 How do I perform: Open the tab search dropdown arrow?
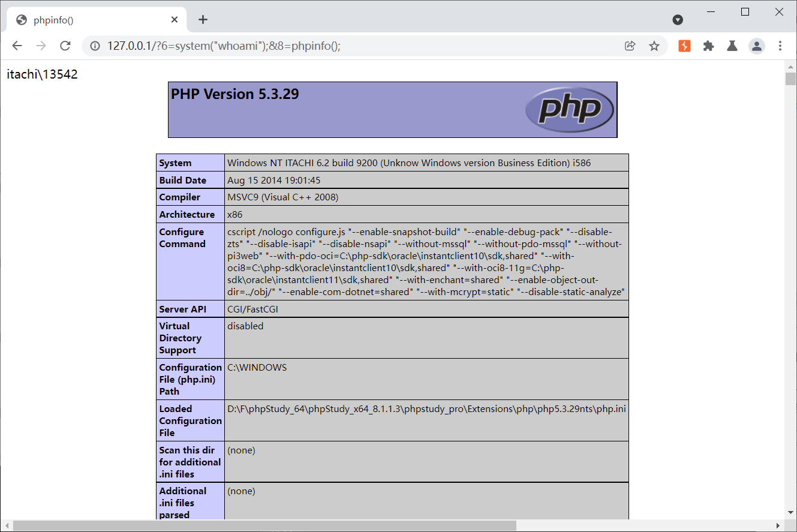point(678,20)
